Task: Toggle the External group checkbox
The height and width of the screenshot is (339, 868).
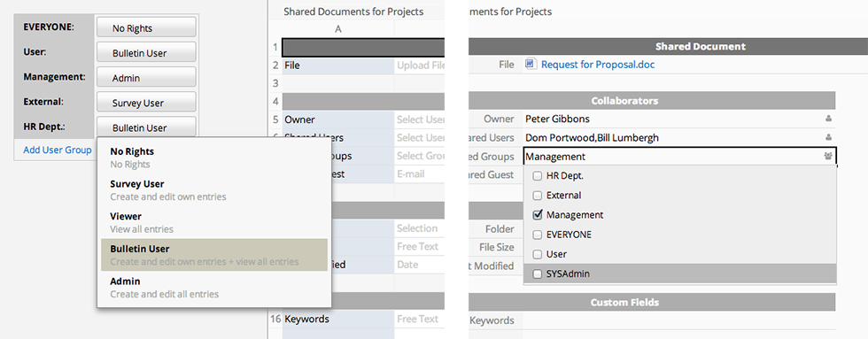Action: click(537, 196)
